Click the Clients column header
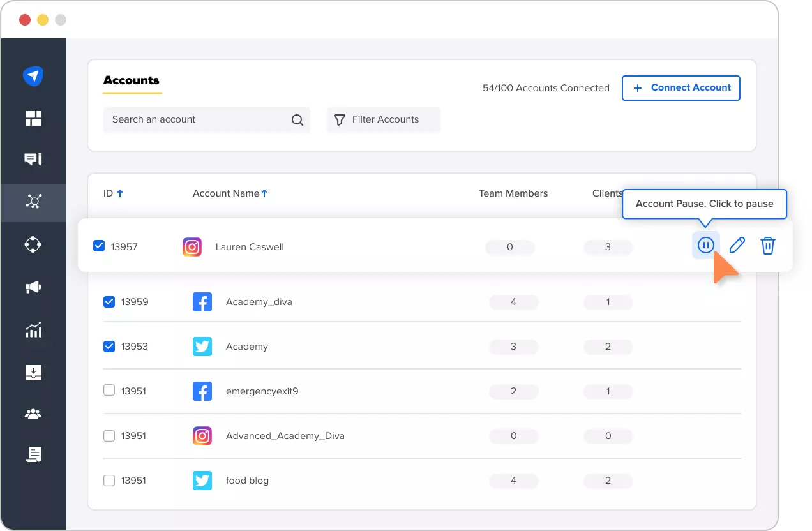812x531 pixels. (x=607, y=193)
